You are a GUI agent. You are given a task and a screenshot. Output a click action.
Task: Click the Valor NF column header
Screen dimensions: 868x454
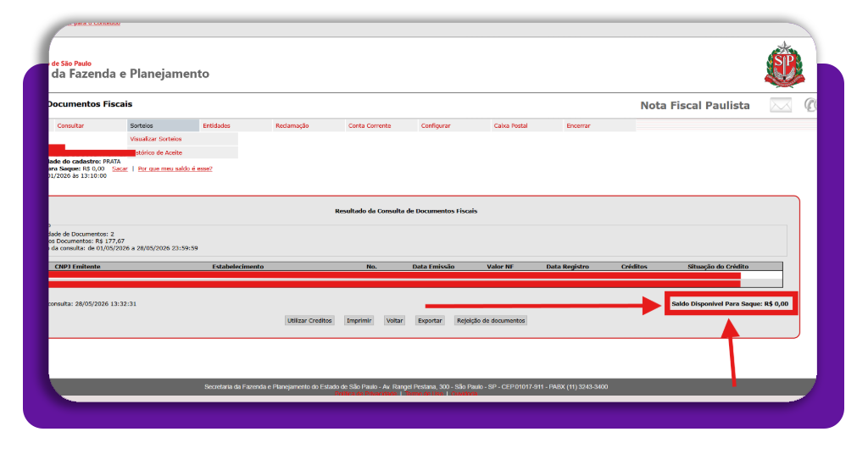click(x=500, y=267)
